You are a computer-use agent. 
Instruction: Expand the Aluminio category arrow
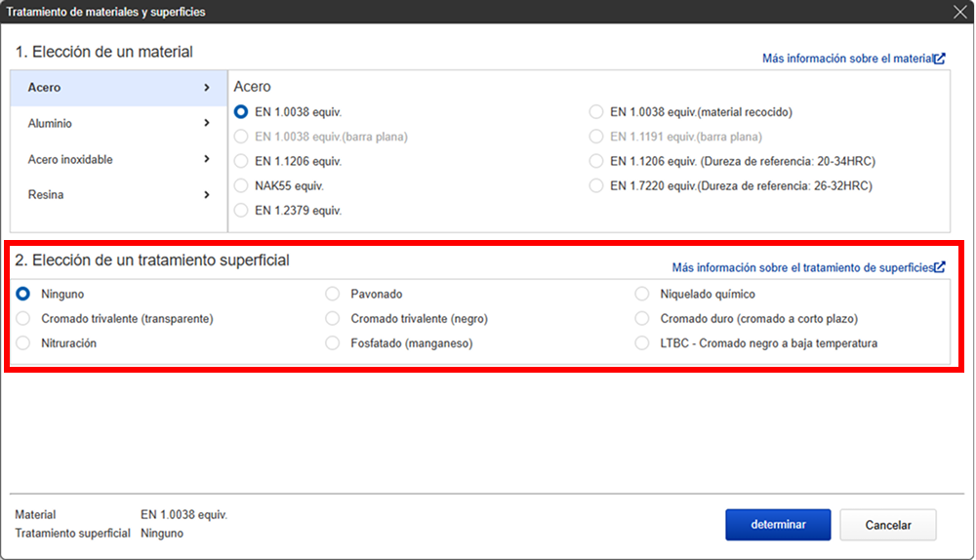207,124
